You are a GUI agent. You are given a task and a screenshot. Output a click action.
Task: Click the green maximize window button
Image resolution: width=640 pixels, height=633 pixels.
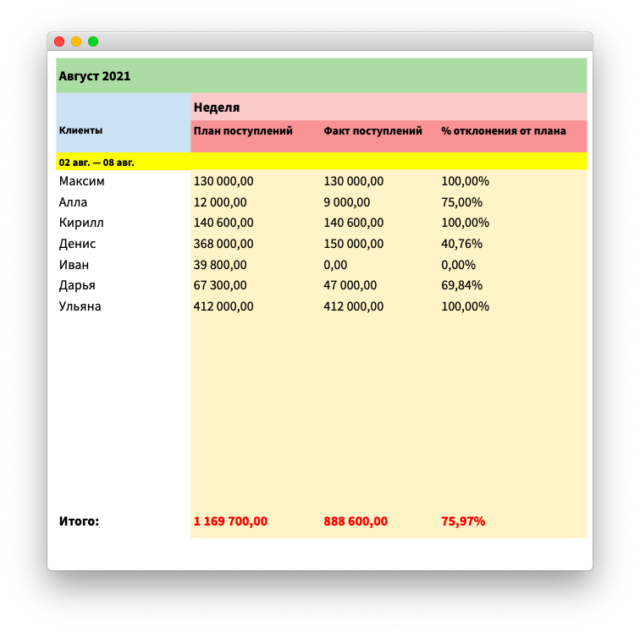click(x=93, y=41)
